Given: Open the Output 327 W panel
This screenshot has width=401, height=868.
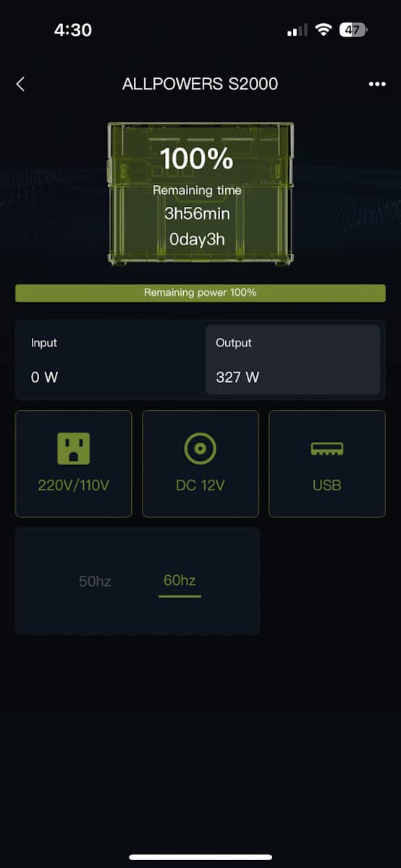Looking at the screenshot, I should point(293,359).
